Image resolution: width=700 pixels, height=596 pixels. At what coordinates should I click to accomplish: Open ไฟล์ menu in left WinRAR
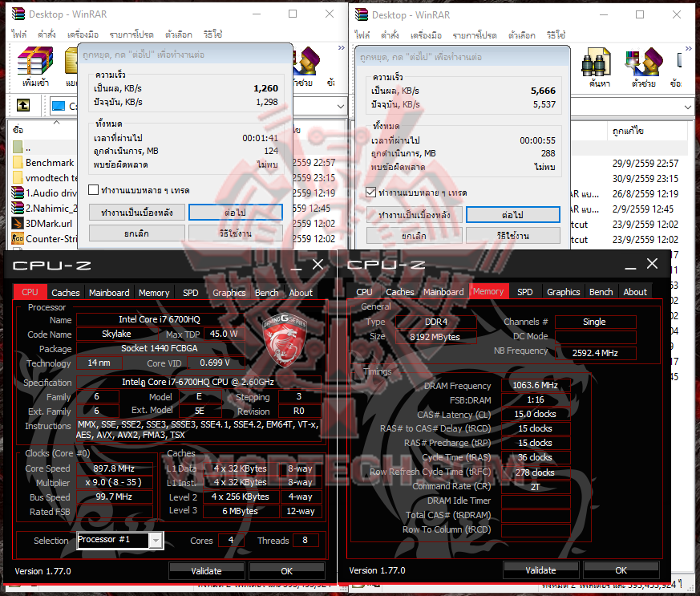pyautogui.click(x=19, y=34)
